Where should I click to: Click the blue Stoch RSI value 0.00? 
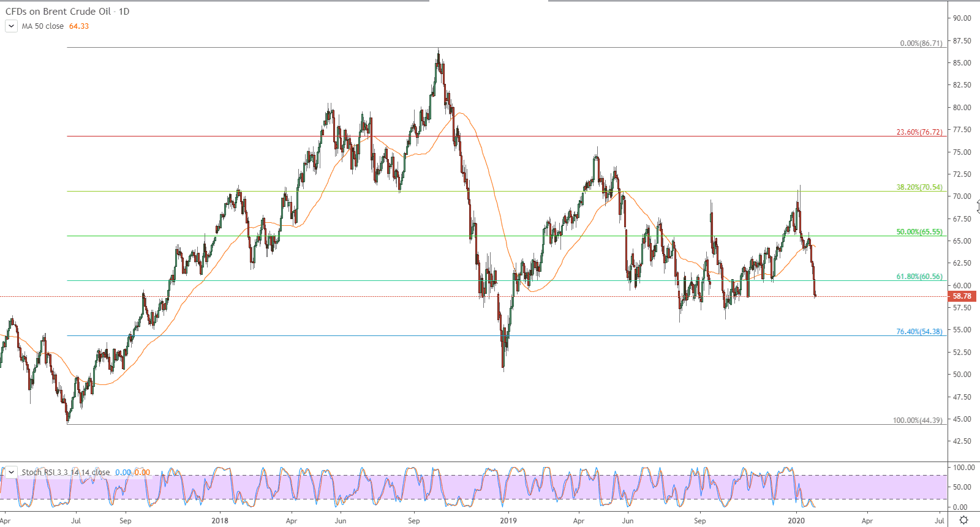(x=123, y=473)
